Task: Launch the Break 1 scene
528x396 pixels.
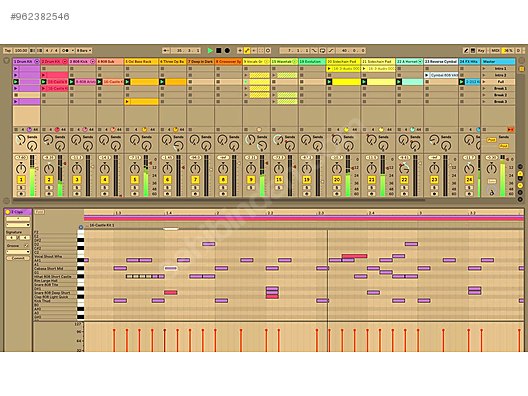Action: 484,88
